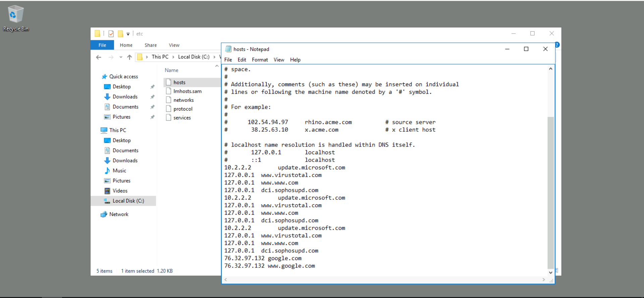Click the hosts file icon in the file list
The height and width of the screenshot is (298, 644).
(168, 82)
